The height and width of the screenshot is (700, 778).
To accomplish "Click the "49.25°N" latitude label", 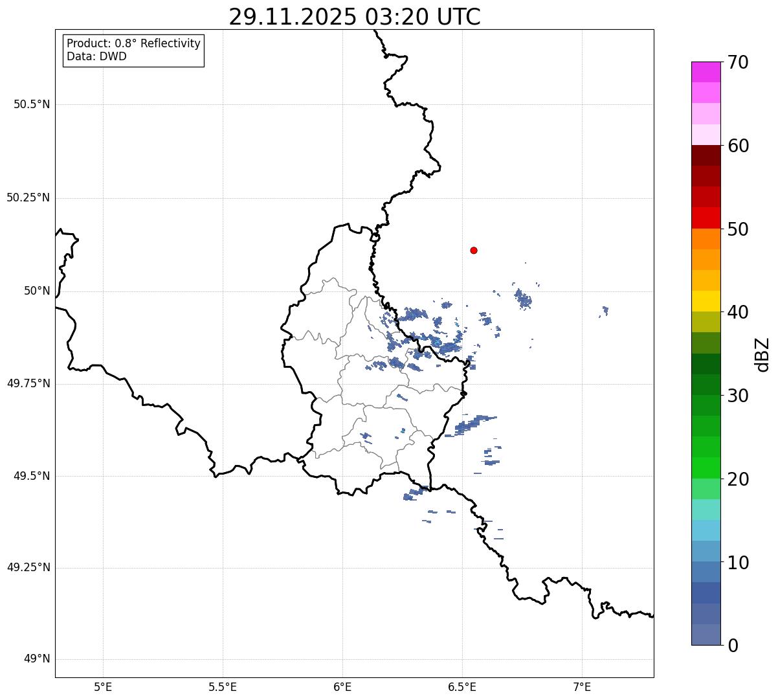I will point(28,567).
